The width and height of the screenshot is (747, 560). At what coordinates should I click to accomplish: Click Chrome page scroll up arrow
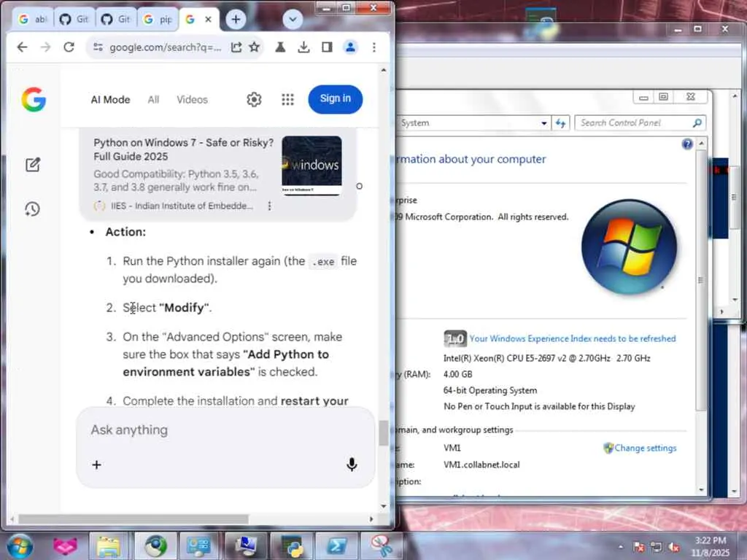pos(384,70)
